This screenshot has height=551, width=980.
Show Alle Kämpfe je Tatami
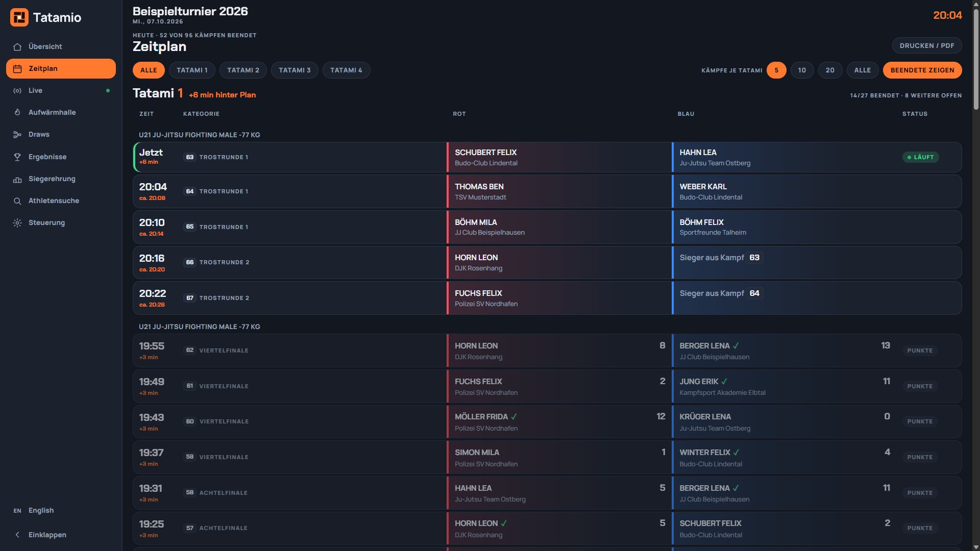coord(862,70)
